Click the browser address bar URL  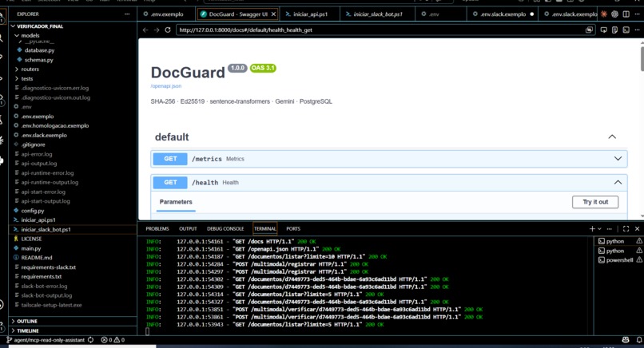[x=245, y=30]
